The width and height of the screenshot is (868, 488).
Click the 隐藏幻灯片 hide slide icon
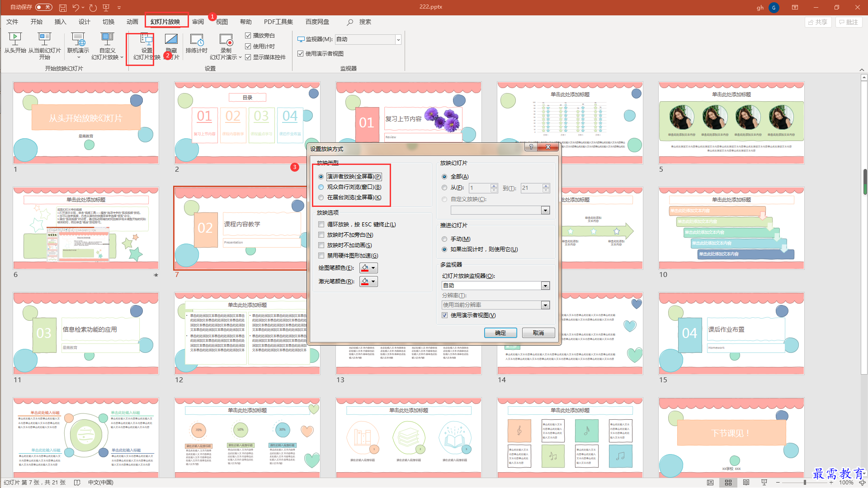point(171,40)
